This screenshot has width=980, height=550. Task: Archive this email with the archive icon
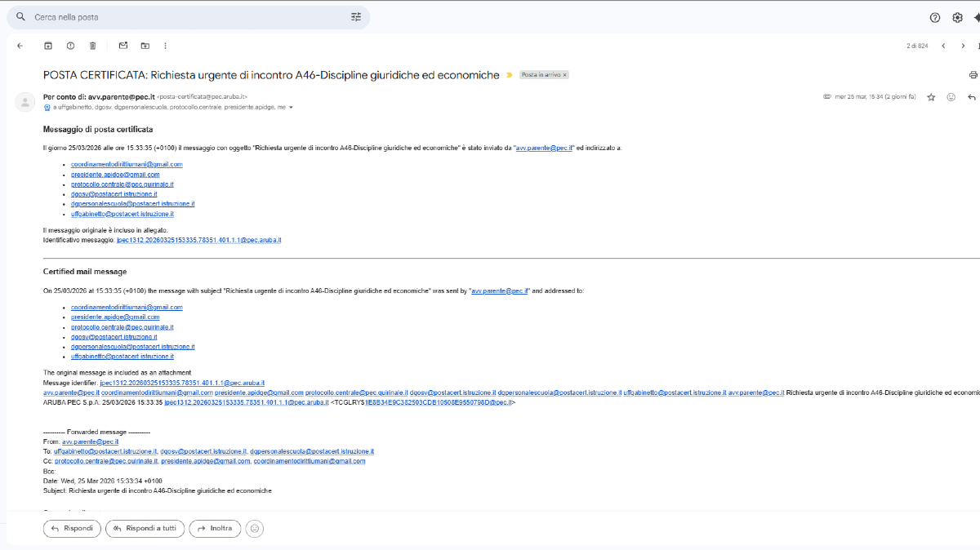(x=48, y=46)
